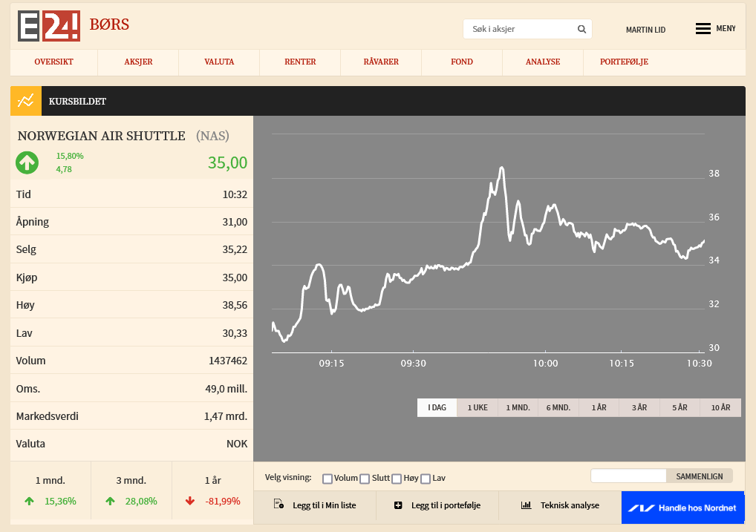The width and height of the screenshot is (756, 532).
Task: Select the I DAG chart period
Action: [437, 407]
